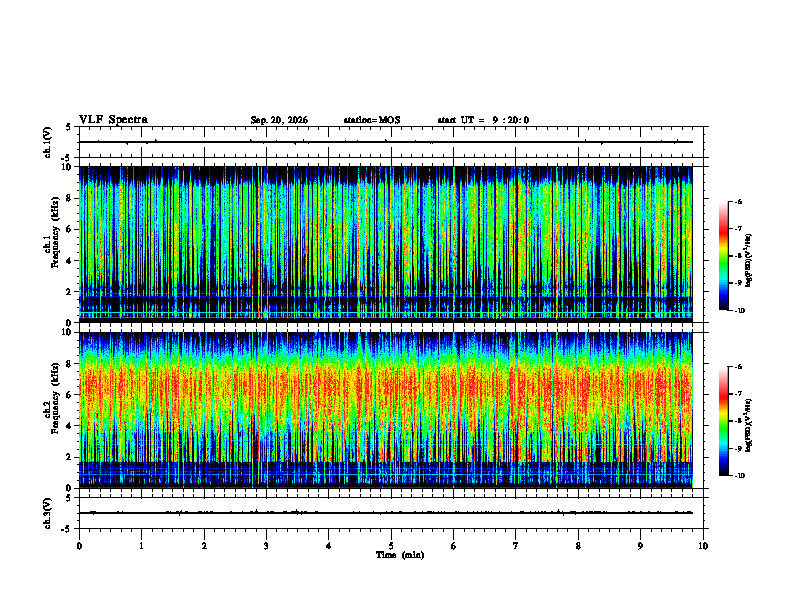This screenshot has width=792, height=612.
Task: Click the 8 minute tick label
Action: [x=578, y=546]
